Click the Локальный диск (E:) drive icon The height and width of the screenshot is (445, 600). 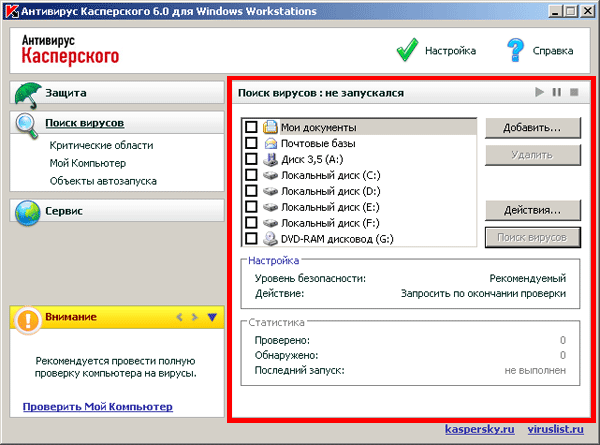pyautogui.click(x=270, y=207)
